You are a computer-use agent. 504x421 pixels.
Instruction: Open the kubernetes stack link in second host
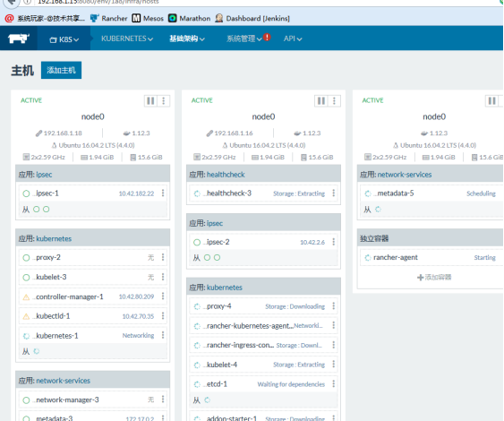tap(225, 288)
